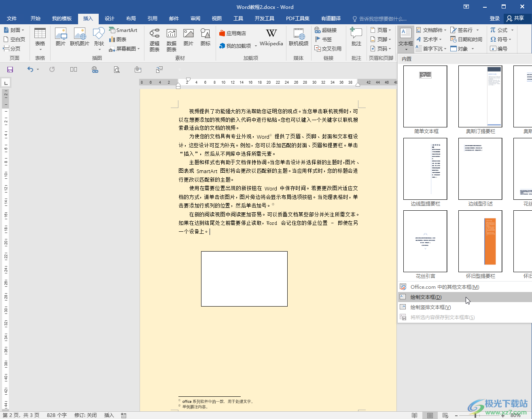Click the 逻辑图表 logic diagram icon
The height and width of the screenshot is (419, 532).
click(155, 40)
